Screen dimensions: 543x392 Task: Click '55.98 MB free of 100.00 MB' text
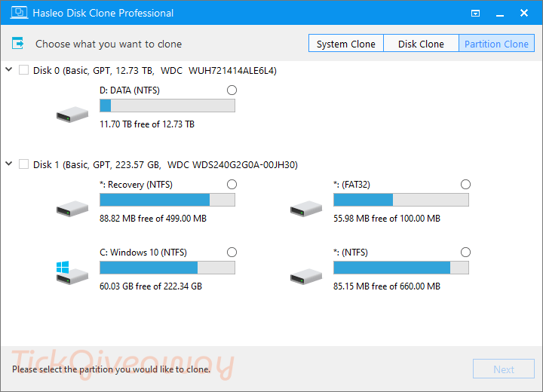coord(386,218)
